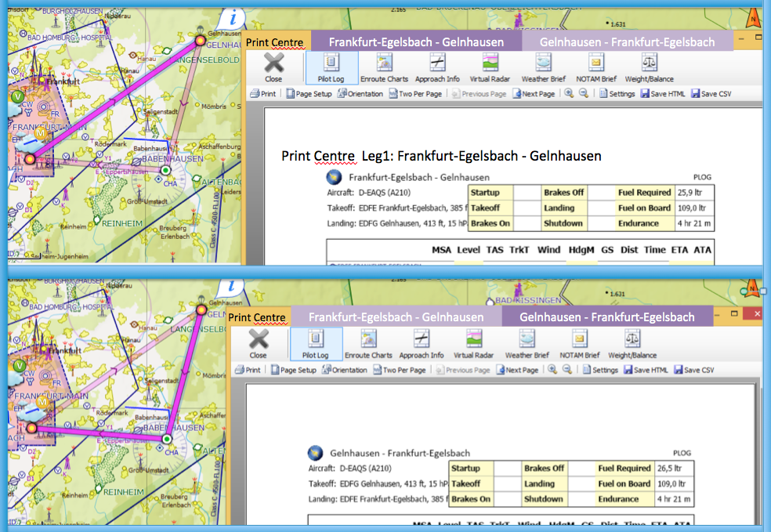Screen dimensions: 771x532
Task: Open Approach Info in the upper Print Centre
Action: [x=437, y=67]
